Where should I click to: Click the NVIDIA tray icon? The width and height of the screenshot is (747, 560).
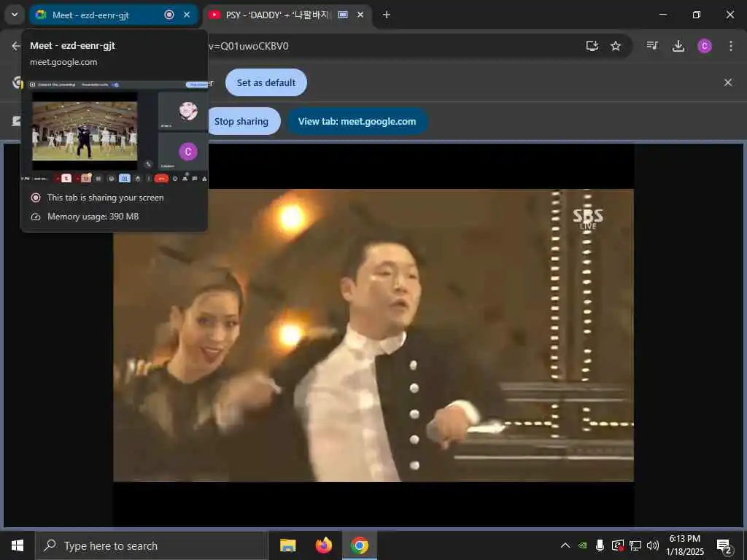[x=583, y=545]
